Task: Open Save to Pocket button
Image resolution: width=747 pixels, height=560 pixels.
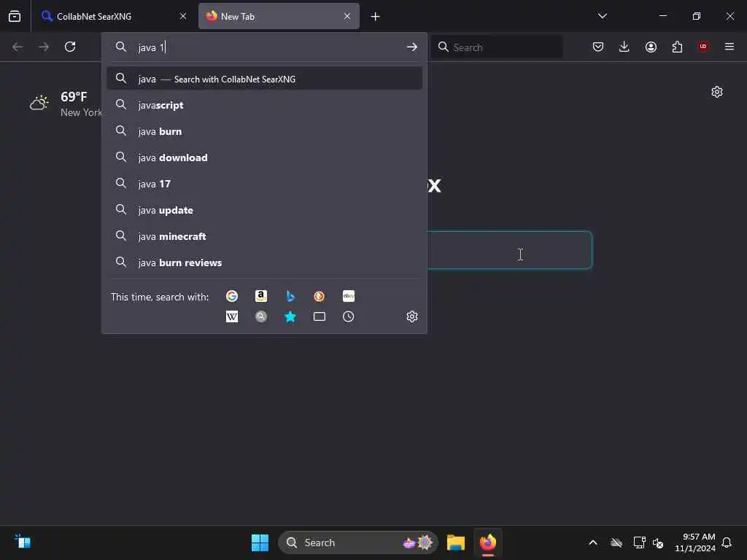Action: (598, 47)
